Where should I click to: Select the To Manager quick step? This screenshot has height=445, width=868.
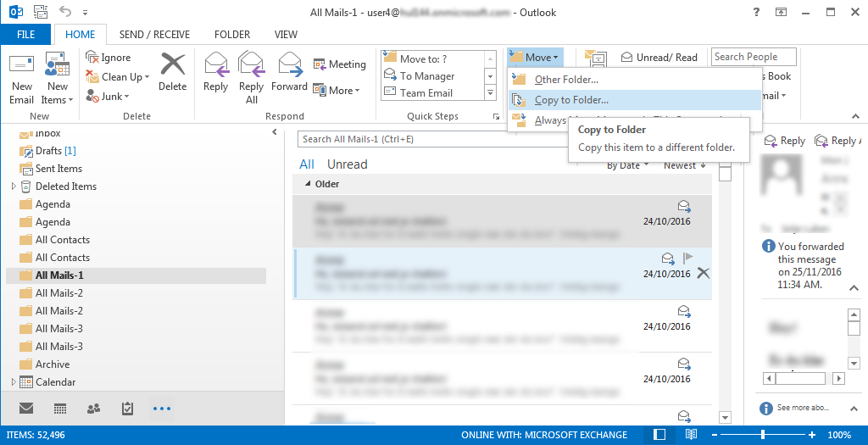click(433, 75)
